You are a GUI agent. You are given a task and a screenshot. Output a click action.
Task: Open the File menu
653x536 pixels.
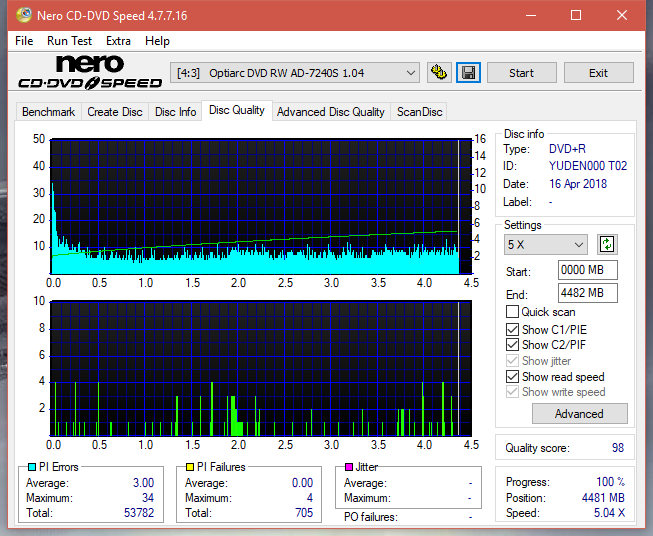pyautogui.click(x=24, y=41)
